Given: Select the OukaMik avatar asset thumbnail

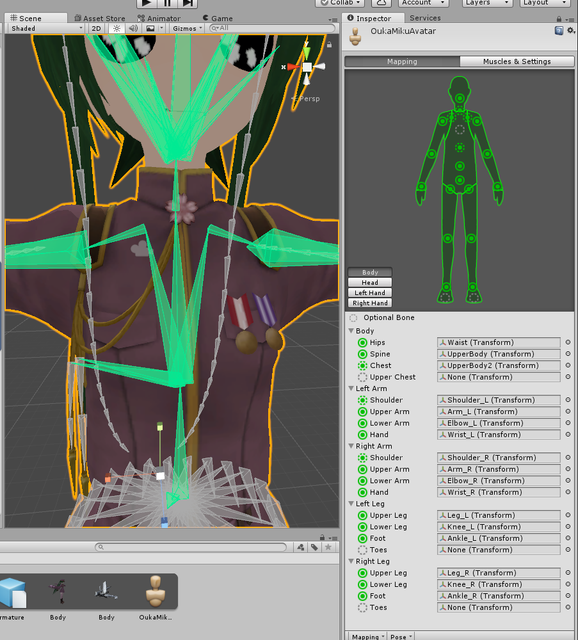Looking at the screenshot, I should point(155,597).
